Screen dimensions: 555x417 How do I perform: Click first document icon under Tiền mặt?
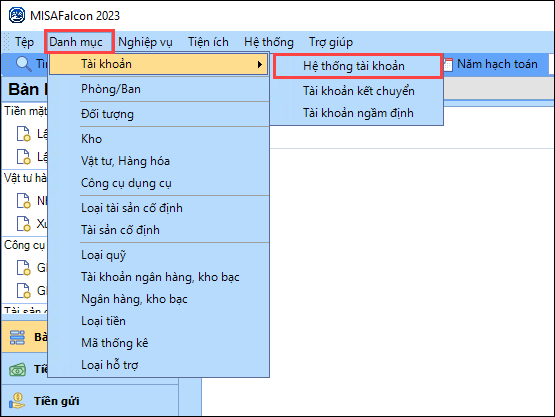24,133
